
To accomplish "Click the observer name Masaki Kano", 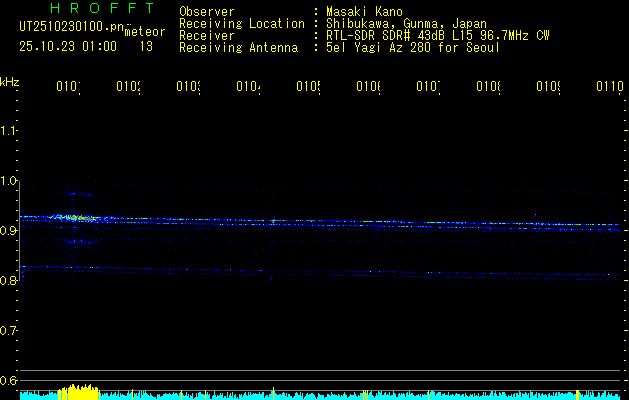I will point(364,12).
